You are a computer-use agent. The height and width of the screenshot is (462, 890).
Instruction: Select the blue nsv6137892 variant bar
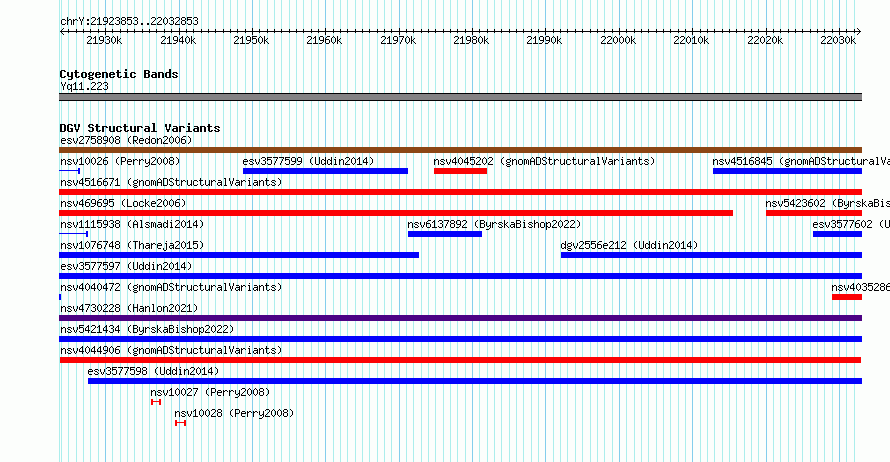(445, 234)
